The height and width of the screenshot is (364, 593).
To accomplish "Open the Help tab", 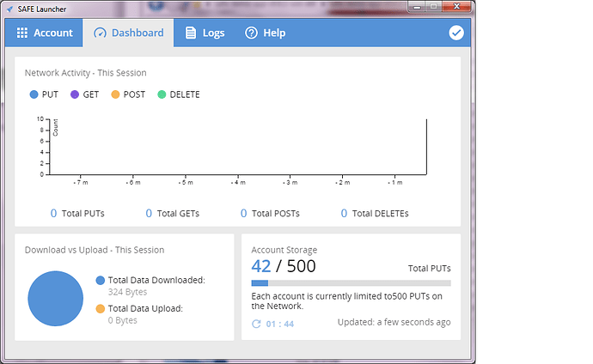I will [x=265, y=33].
